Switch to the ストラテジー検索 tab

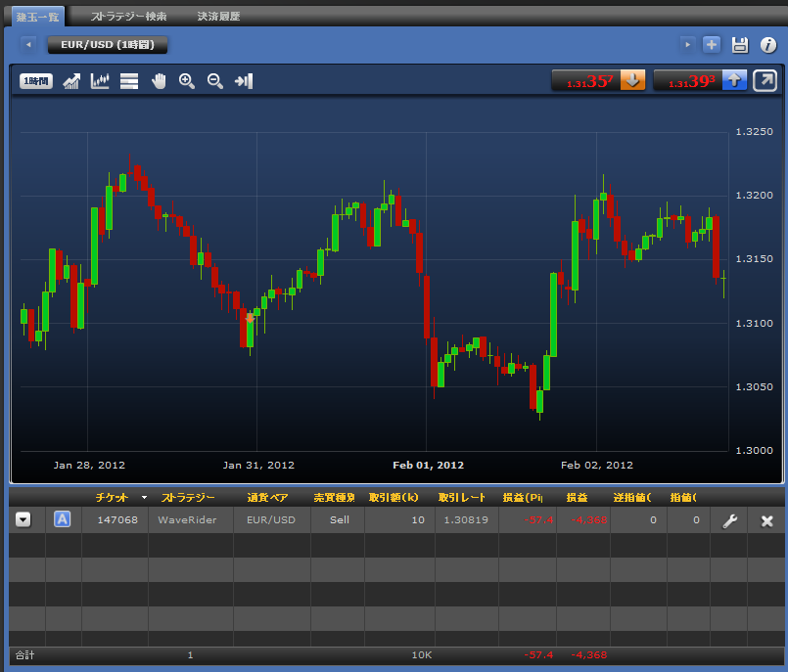point(128,17)
